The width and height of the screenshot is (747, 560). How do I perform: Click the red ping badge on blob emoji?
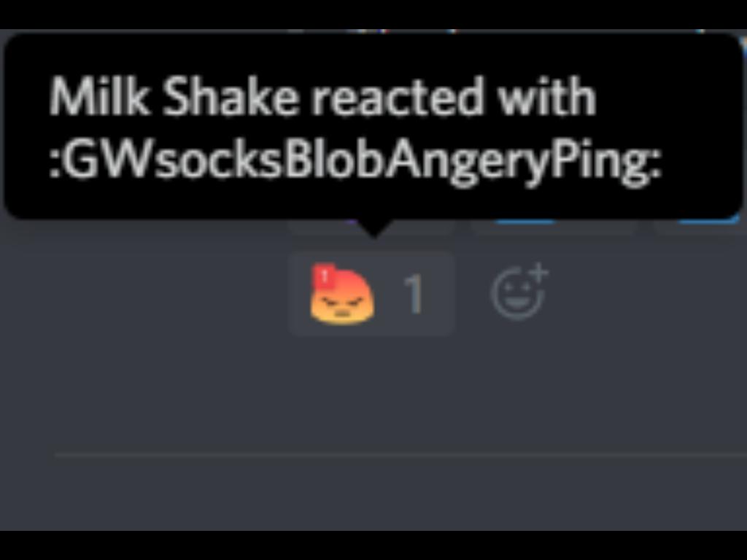(x=325, y=276)
